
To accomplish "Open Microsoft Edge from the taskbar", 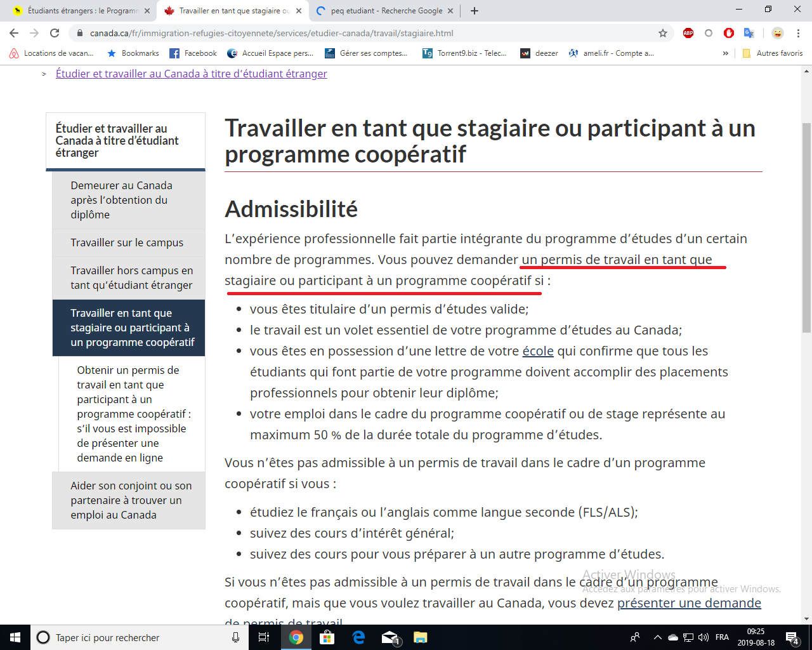I will point(358,637).
